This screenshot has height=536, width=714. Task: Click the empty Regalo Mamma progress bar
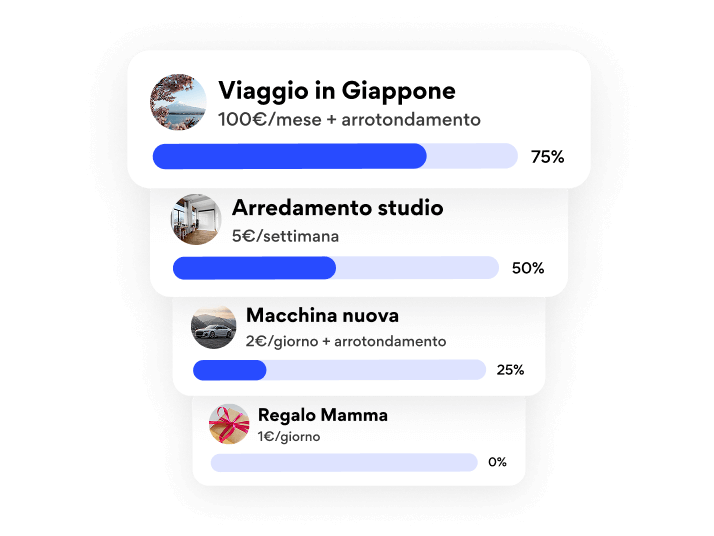343,462
